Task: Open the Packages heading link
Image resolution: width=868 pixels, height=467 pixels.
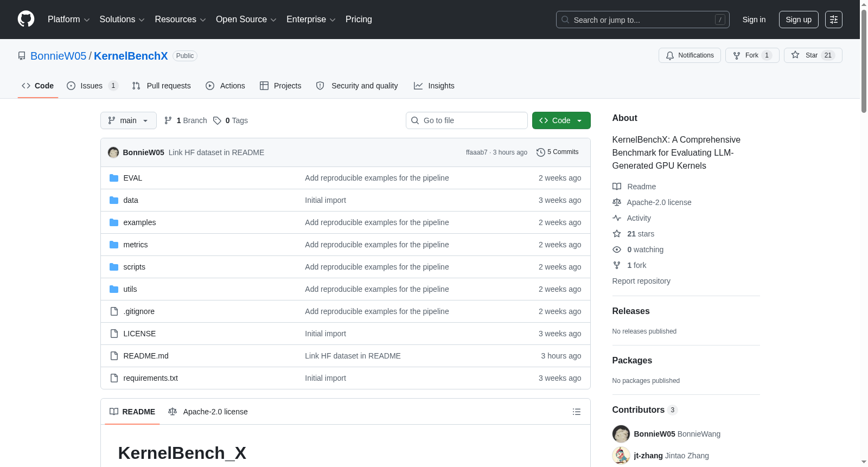Action: click(x=632, y=360)
